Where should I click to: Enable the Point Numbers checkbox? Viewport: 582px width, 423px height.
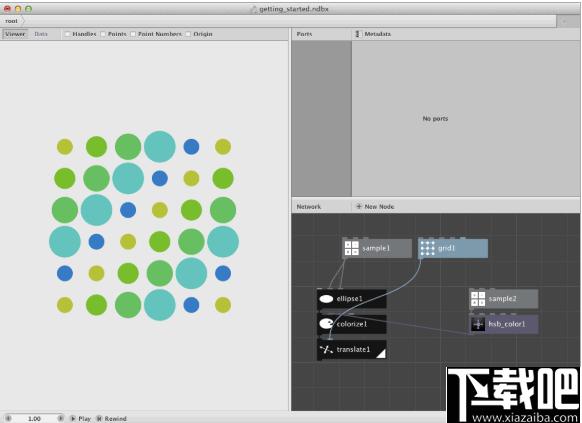click(133, 34)
